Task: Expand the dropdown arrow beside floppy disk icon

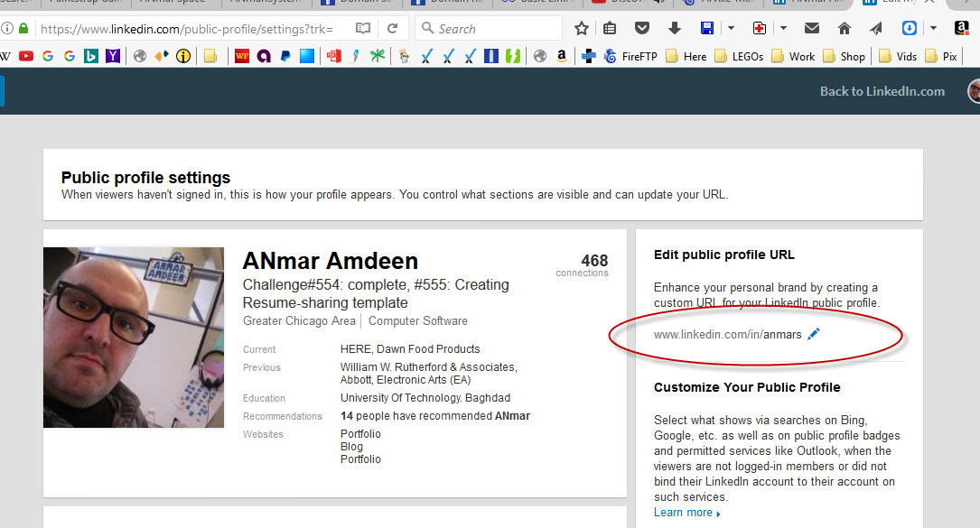Action: tap(731, 28)
